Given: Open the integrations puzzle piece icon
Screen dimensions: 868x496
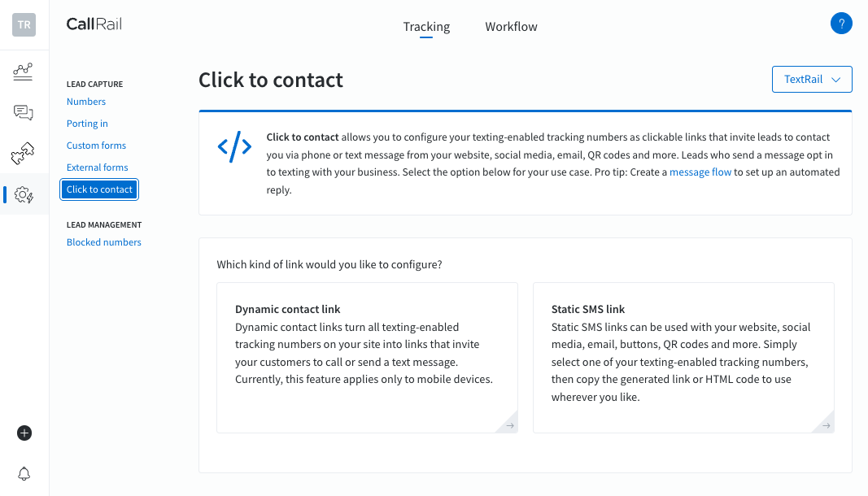Looking at the screenshot, I should coord(24,154).
